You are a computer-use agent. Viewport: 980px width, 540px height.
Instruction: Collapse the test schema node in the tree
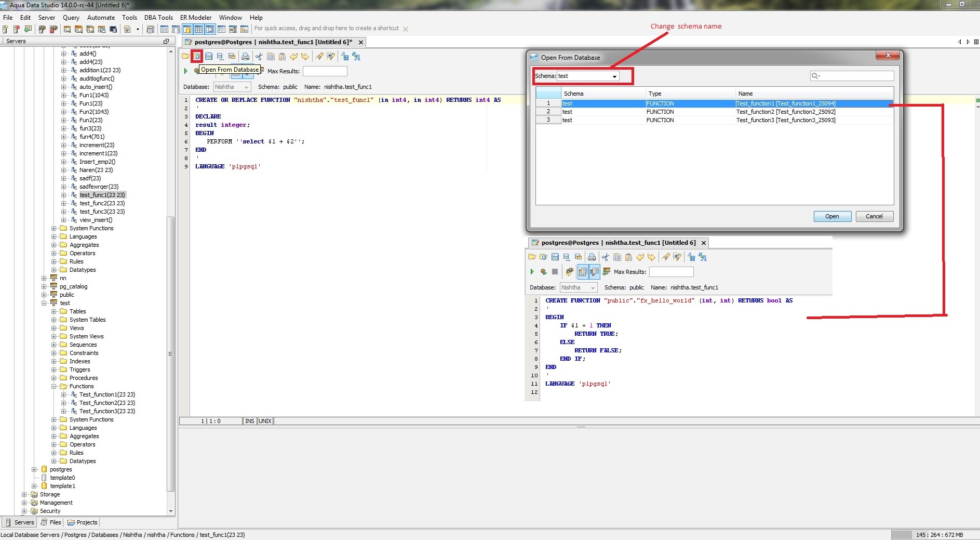click(x=44, y=303)
